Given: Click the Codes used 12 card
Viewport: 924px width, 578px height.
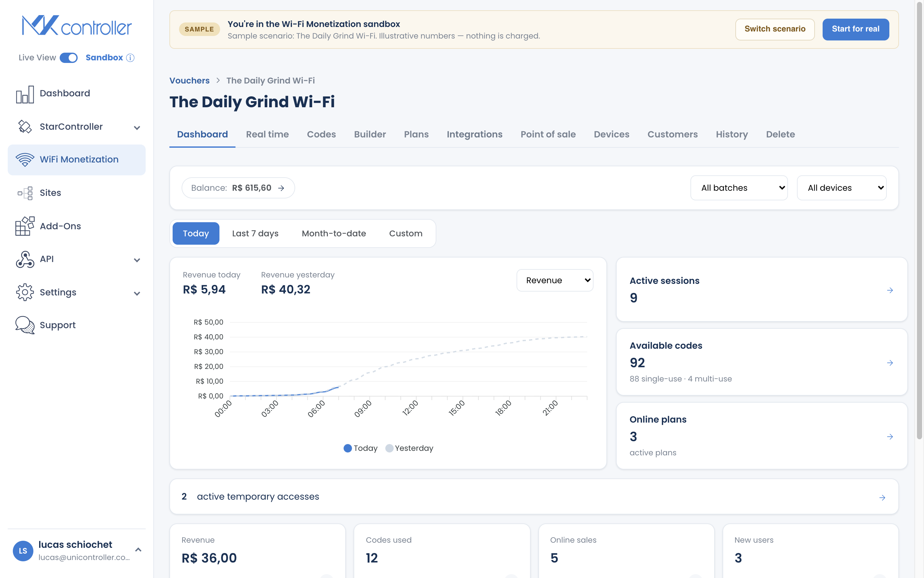Looking at the screenshot, I should pos(442,551).
